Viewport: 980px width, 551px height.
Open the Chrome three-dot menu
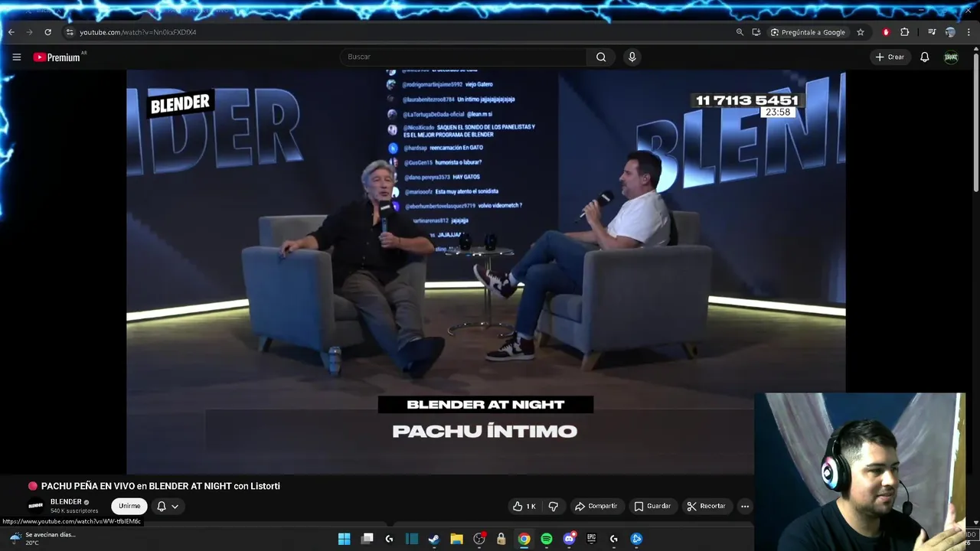969,32
